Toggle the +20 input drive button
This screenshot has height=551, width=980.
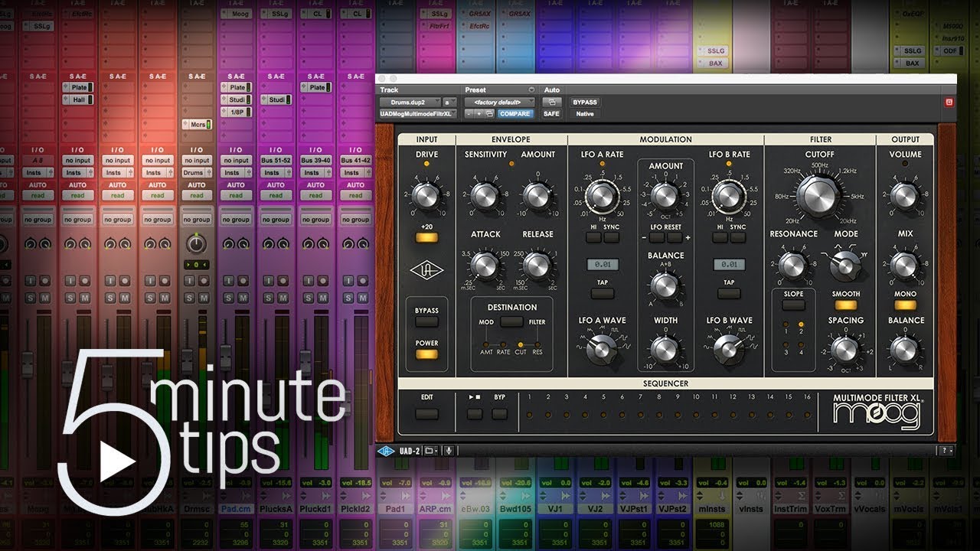(426, 238)
